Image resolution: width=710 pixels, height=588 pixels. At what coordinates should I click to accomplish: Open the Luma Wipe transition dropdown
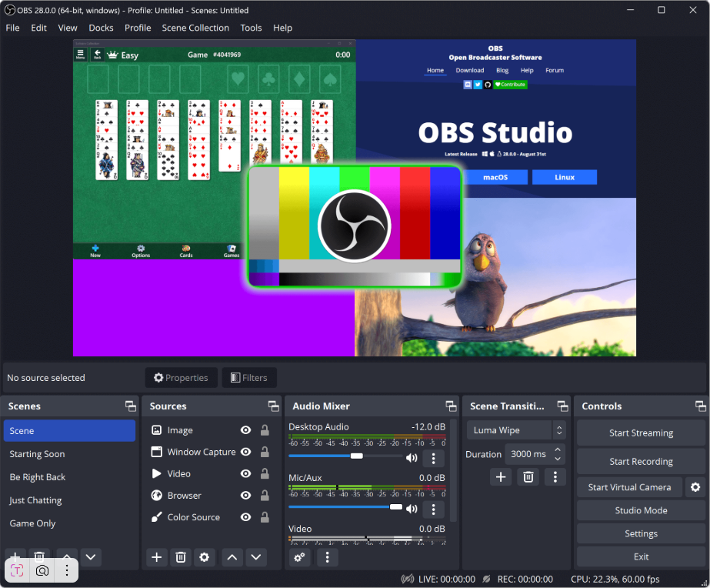518,430
